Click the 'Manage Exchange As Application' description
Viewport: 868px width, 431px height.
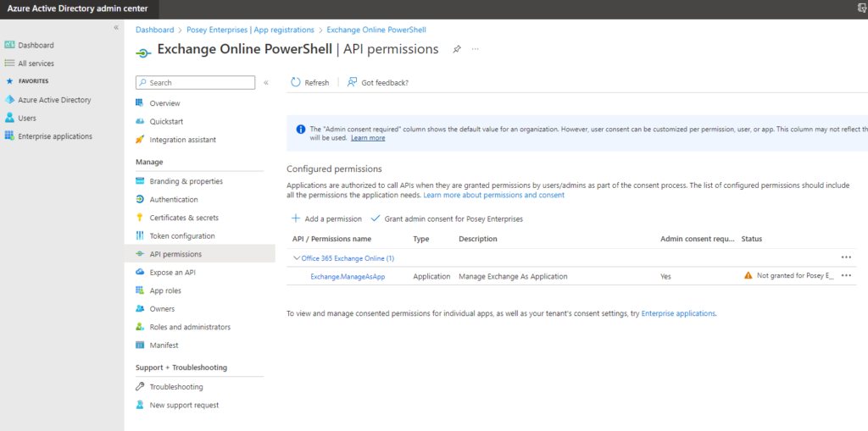(x=513, y=276)
